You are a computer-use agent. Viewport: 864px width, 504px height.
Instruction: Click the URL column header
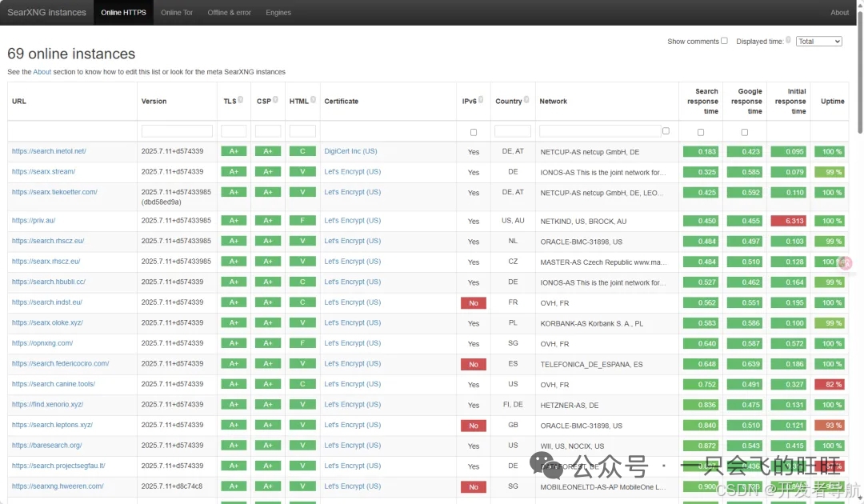point(18,102)
